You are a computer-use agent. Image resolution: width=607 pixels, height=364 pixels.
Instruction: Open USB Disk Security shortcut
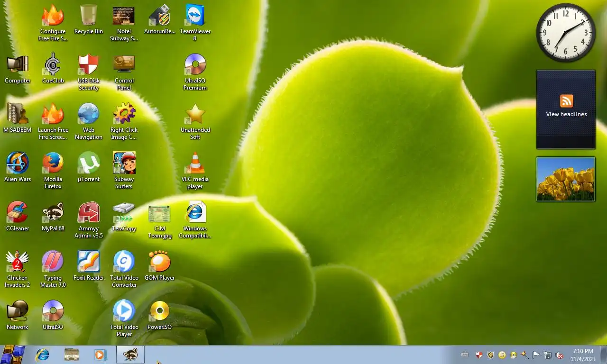[89, 73]
